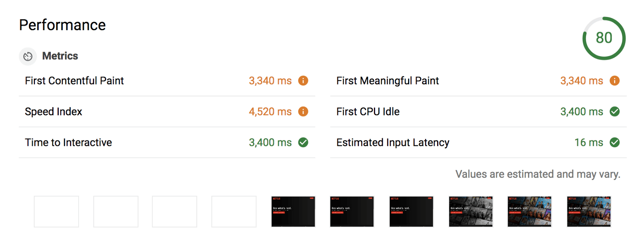Screen dimensions: 644x244
Task: Expand the Speed Index metric row
Action: [x=54, y=112]
